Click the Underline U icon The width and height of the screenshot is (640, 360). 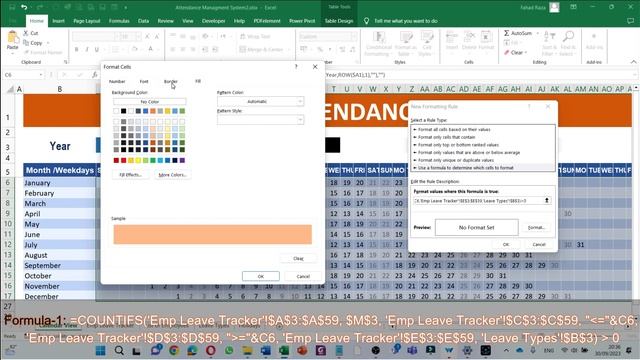[97, 49]
